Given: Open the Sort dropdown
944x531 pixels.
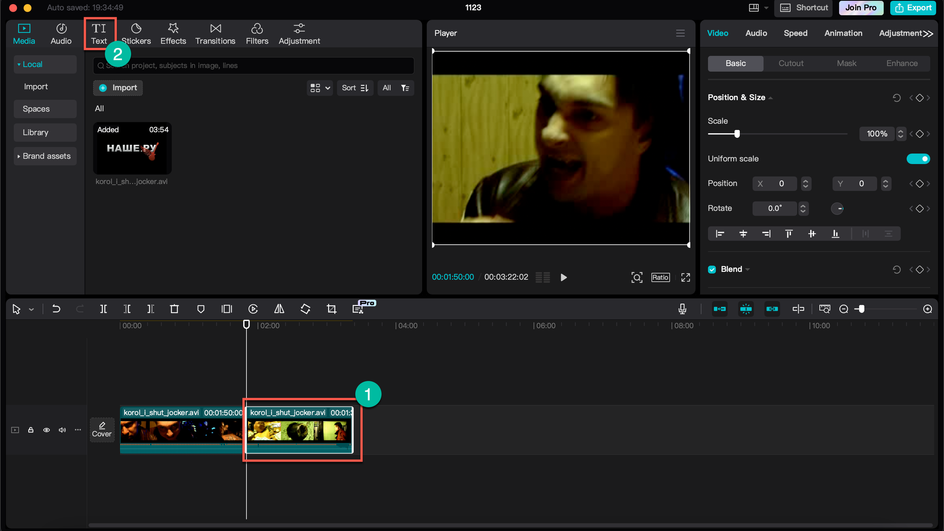Looking at the screenshot, I should pyautogui.click(x=355, y=88).
